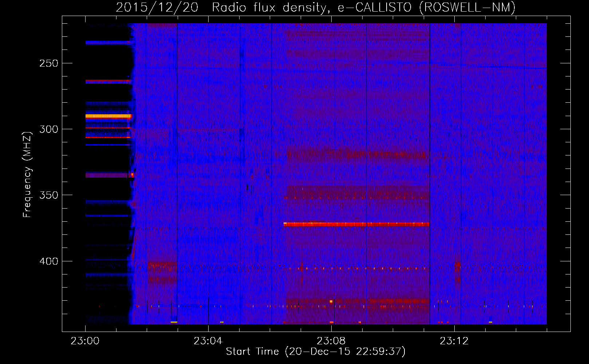Screen dimensions: 589x364
Task: Click the "Start Time (20-Dec-15 22:59:37)" axis label
Action: coord(316,352)
